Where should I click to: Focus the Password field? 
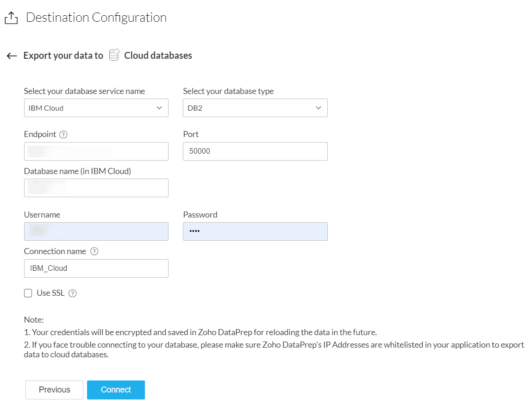(x=255, y=231)
